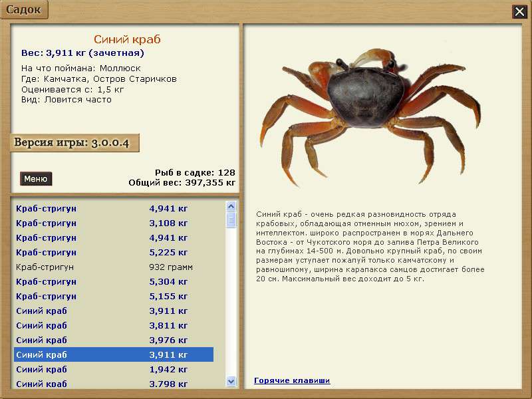Select the last visible Синий краб 3.798 кг
The width and height of the screenshot is (532, 399).
click(113, 384)
